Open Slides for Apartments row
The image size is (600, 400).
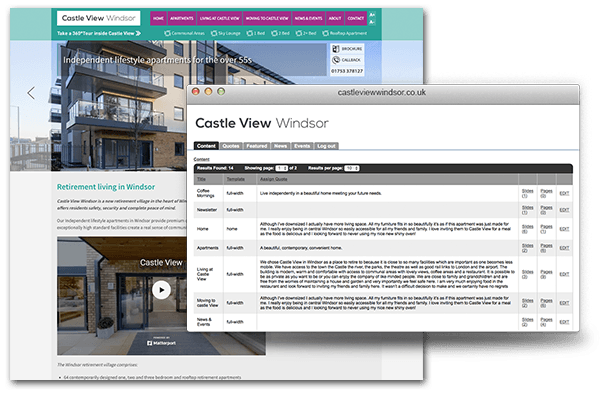(x=527, y=248)
